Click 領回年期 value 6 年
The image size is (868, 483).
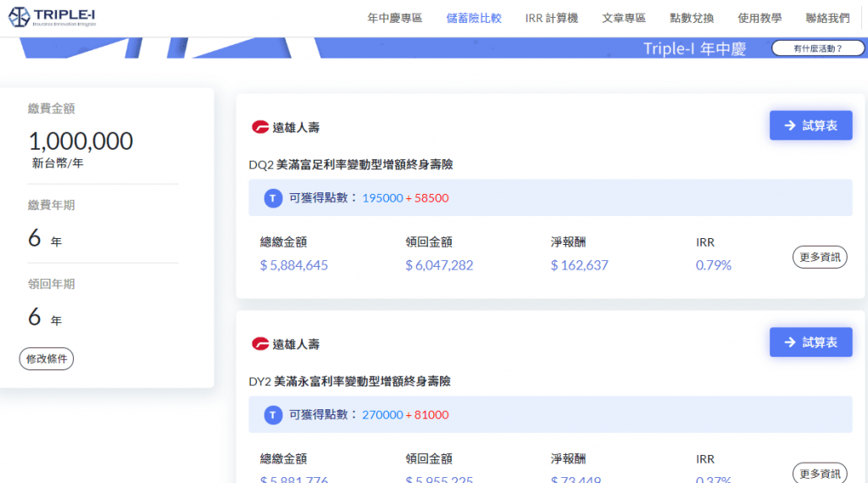(45, 318)
